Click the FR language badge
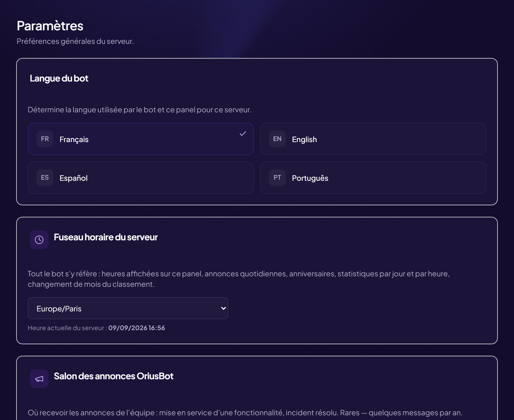This screenshot has height=420, width=514. [x=45, y=139]
